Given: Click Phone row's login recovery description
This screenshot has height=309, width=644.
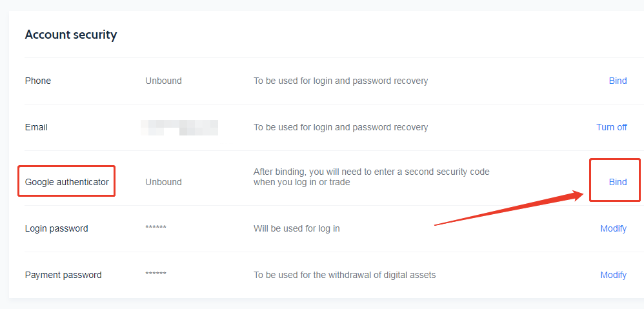Looking at the screenshot, I should (341, 81).
